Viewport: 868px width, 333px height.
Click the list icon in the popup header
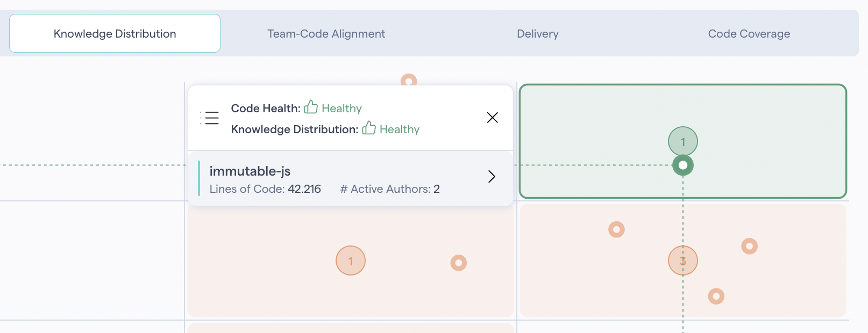tap(210, 118)
